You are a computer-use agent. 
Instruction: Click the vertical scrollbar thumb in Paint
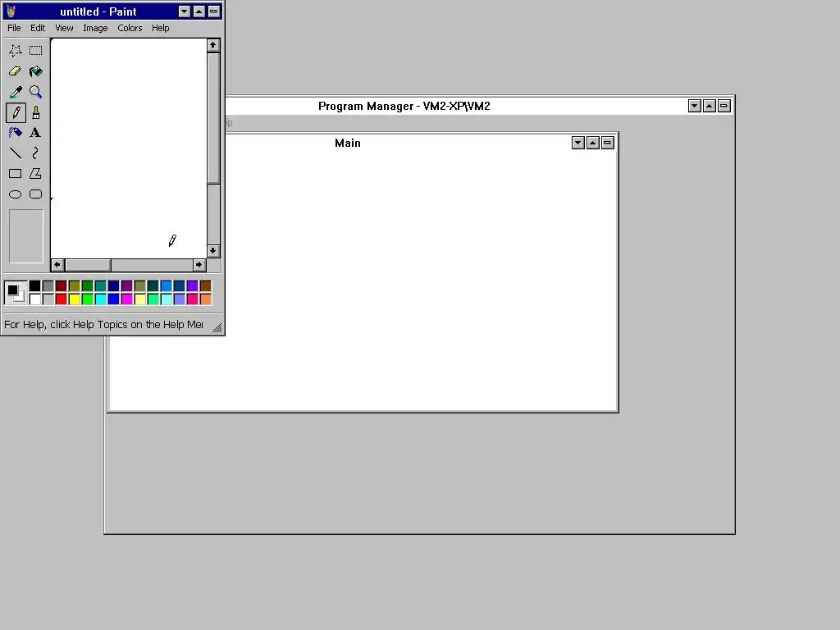pyautogui.click(x=213, y=118)
